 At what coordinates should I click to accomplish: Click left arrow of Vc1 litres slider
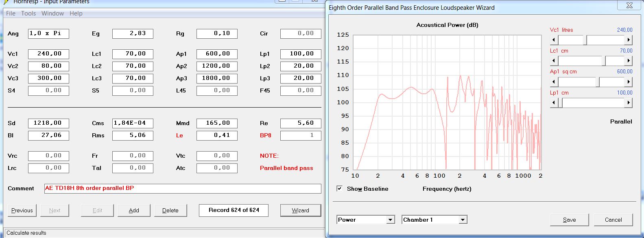tap(554, 40)
